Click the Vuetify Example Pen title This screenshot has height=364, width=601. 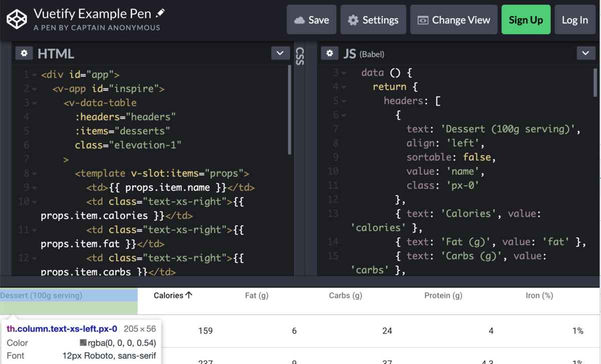[93, 13]
